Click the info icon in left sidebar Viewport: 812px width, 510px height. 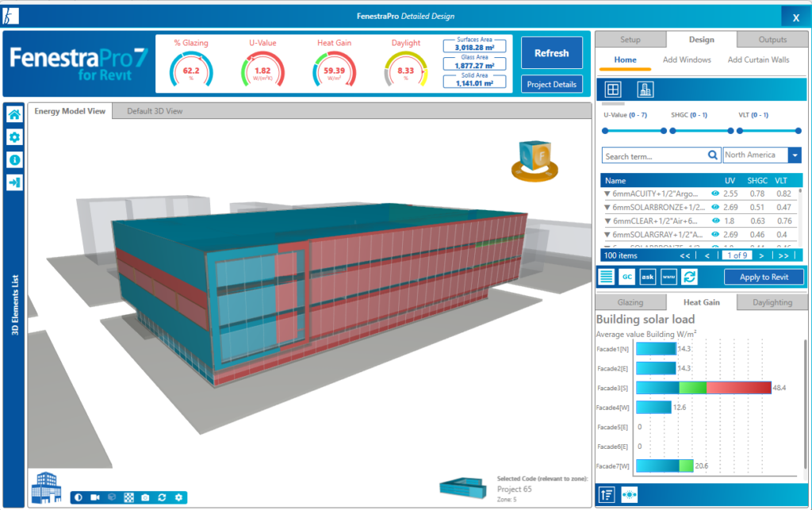pyautogui.click(x=14, y=160)
